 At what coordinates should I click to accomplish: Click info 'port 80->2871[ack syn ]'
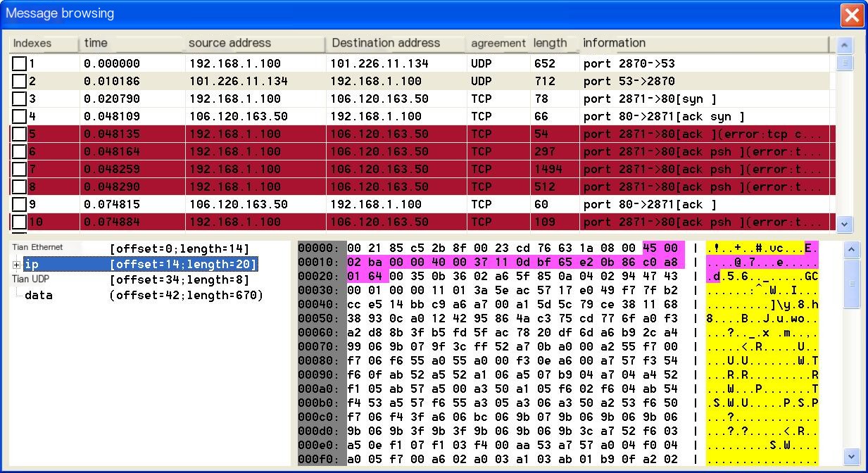click(x=664, y=117)
